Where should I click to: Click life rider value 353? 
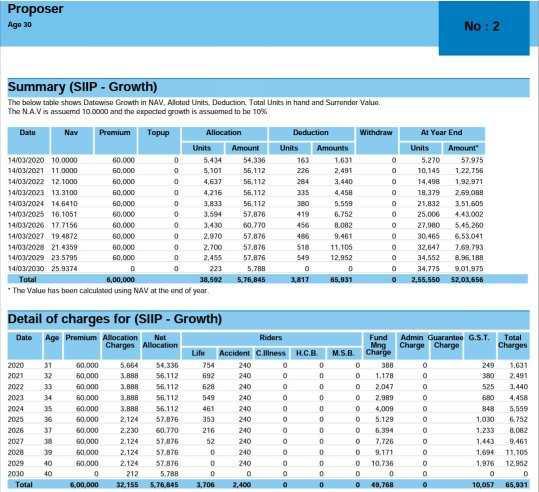(x=209, y=419)
